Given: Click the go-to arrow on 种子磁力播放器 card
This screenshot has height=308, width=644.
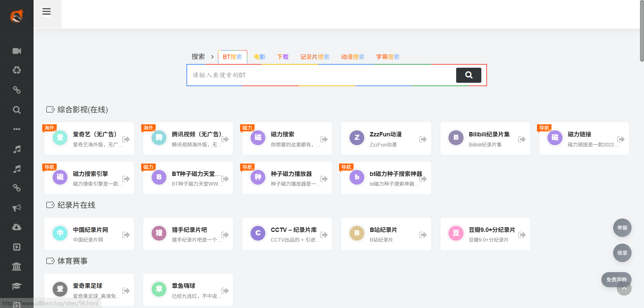Looking at the screenshot, I should pyautogui.click(x=324, y=179).
